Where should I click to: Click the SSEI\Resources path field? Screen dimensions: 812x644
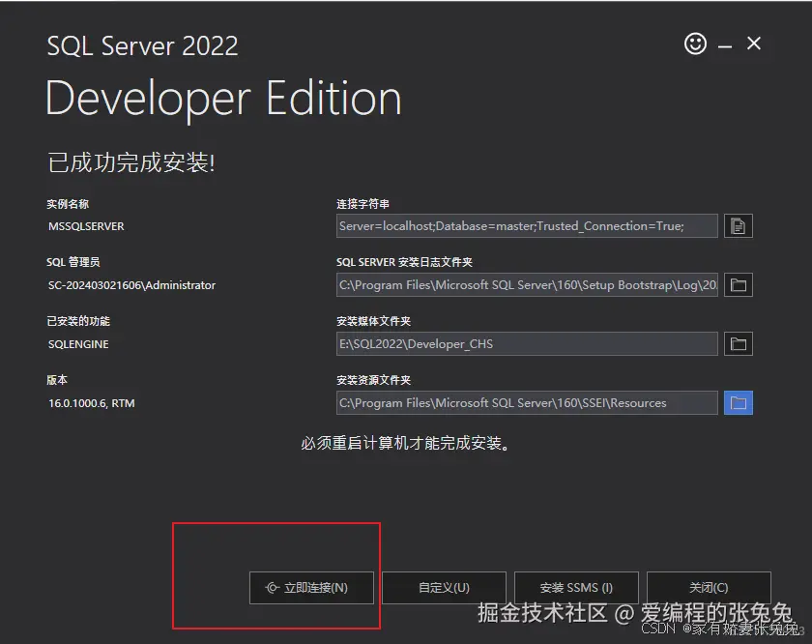click(x=527, y=403)
